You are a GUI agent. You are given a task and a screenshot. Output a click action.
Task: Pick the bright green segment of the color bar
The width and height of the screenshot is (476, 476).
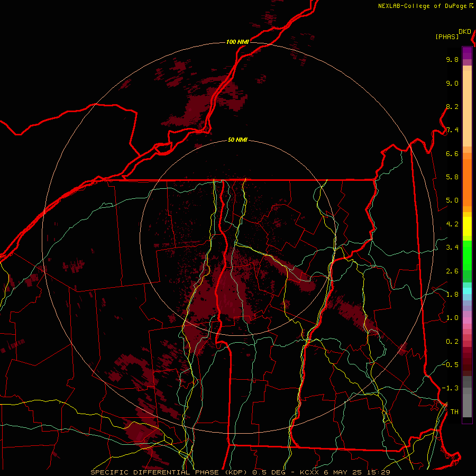tap(467, 255)
